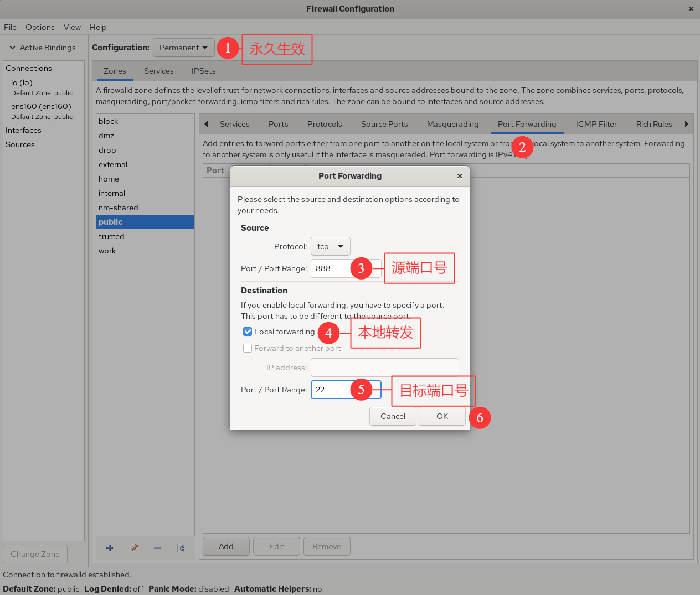
Task: Click the source Port Range field
Action: coord(331,268)
